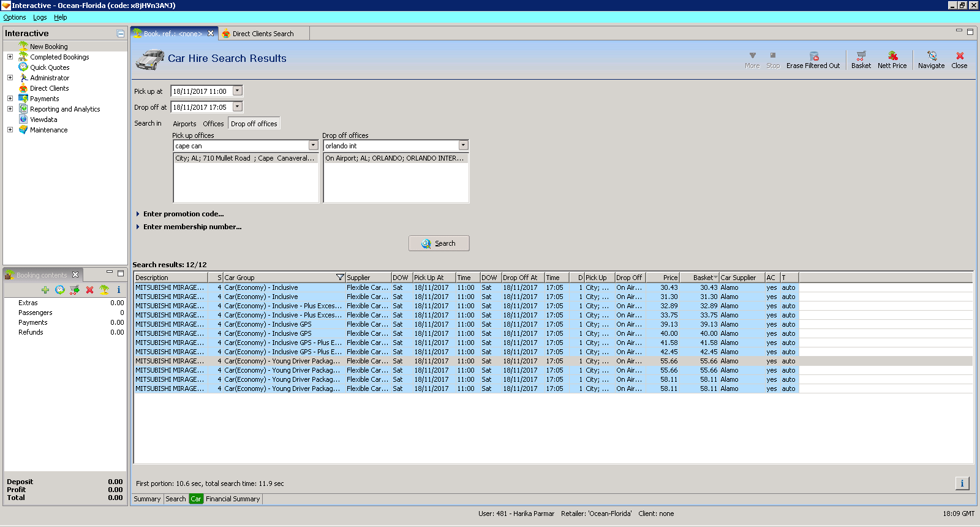
Task: Switch to Direct Clients Search tab
Action: (263, 34)
